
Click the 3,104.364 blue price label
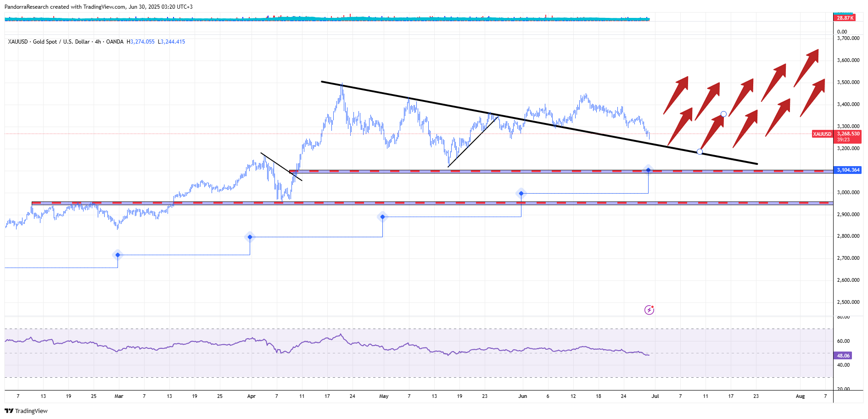click(848, 170)
